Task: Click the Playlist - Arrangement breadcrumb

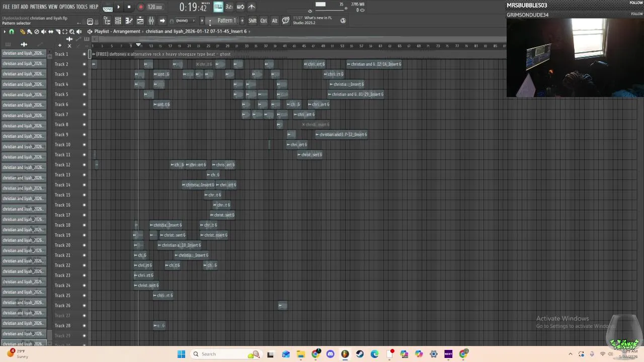Action: pos(117,31)
